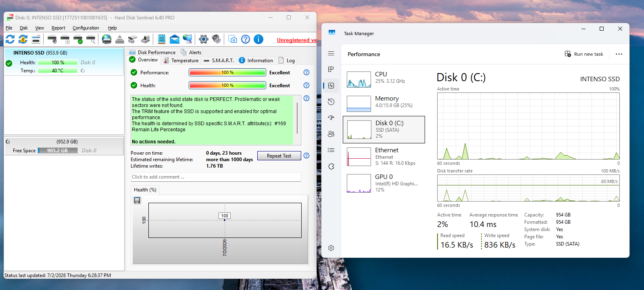Open the View menu
Viewport: 644px width, 290px height.
pos(40,28)
